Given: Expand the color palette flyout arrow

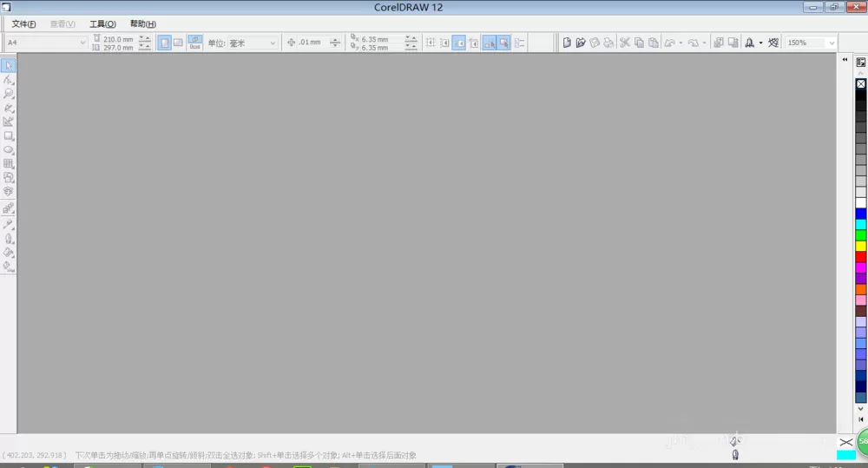Looking at the screenshot, I should pos(861,419).
